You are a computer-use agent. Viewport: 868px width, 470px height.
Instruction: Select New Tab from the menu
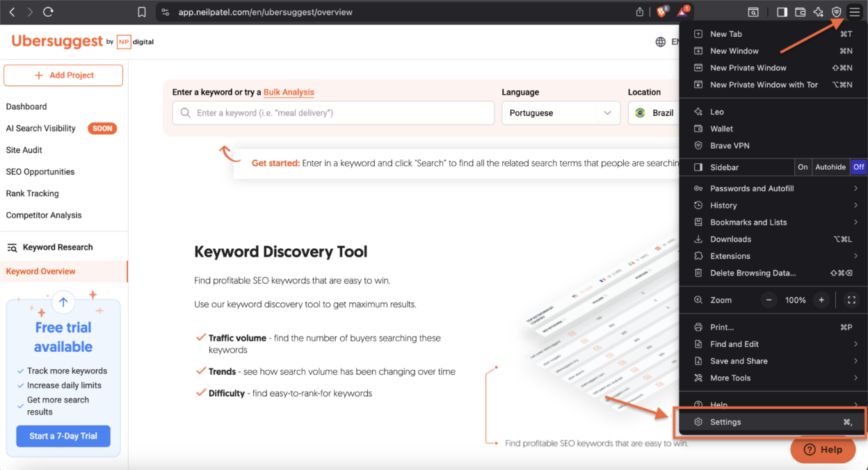coord(773,34)
